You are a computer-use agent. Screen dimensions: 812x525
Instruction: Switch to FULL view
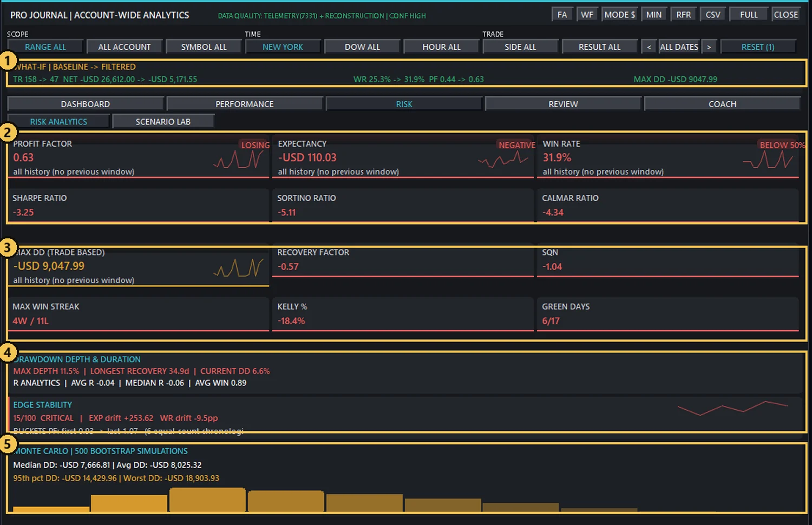(749, 15)
